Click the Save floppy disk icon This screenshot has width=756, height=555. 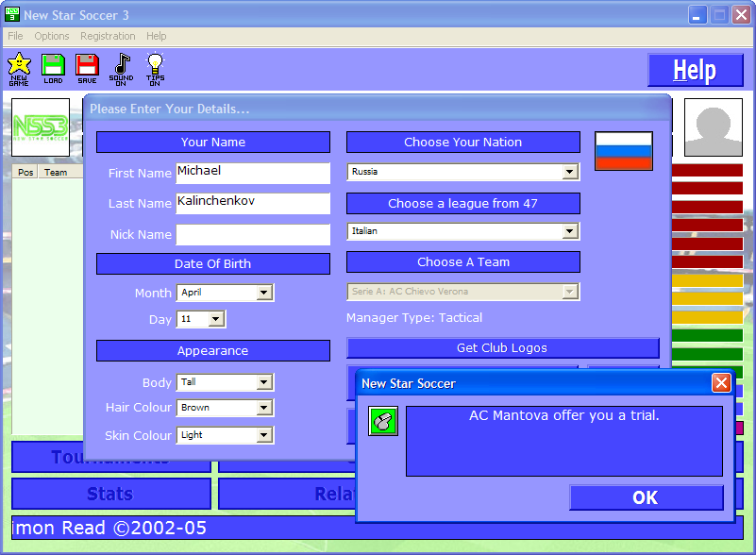click(87, 68)
